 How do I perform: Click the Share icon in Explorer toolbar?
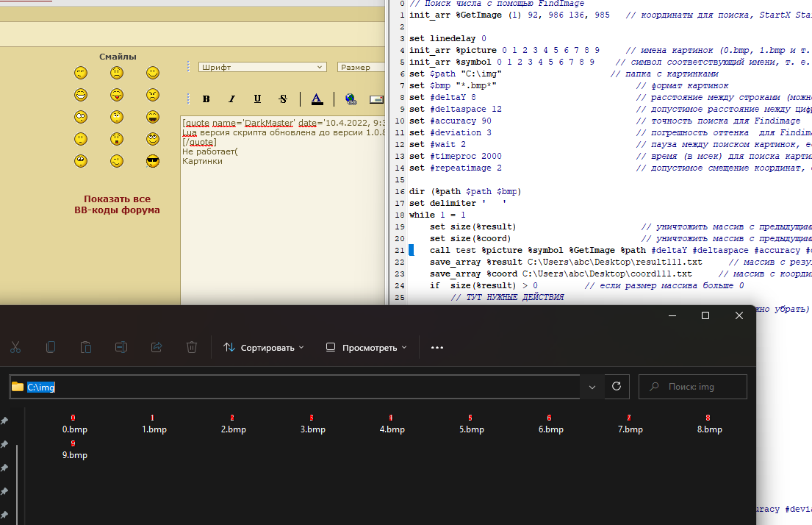point(156,347)
